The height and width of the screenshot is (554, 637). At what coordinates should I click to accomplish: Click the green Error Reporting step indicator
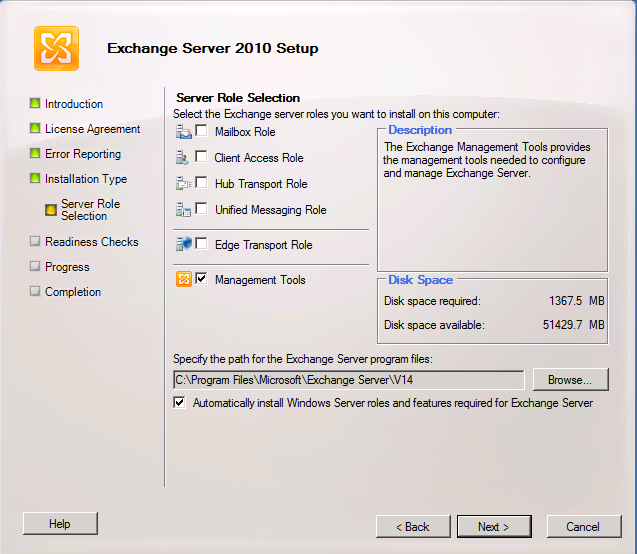click(x=35, y=154)
